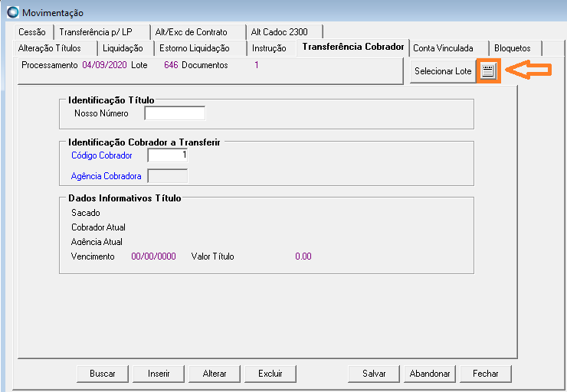Click the Nosso Número label
Viewport: 567px width, 392px height.
coord(101,113)
